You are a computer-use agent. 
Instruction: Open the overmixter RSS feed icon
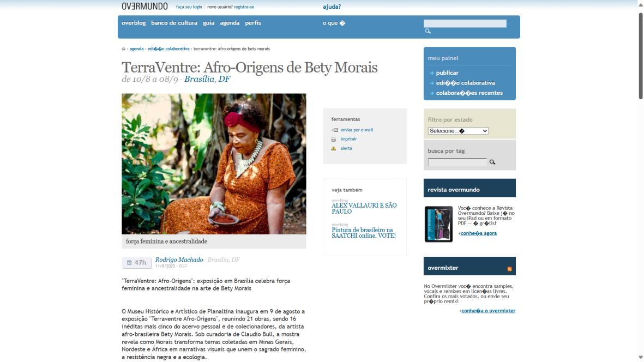point(509,269)
